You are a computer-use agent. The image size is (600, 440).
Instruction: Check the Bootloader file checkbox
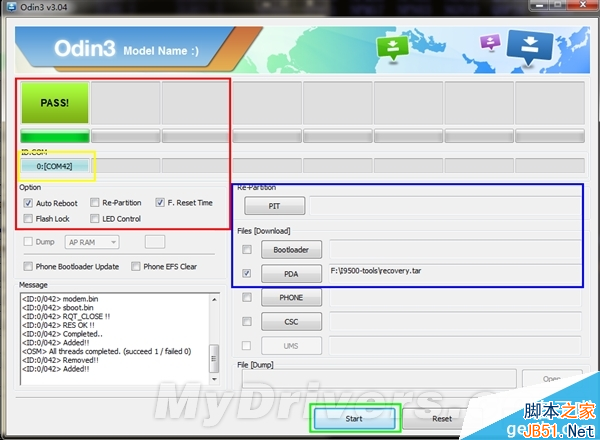coord(247,249)
